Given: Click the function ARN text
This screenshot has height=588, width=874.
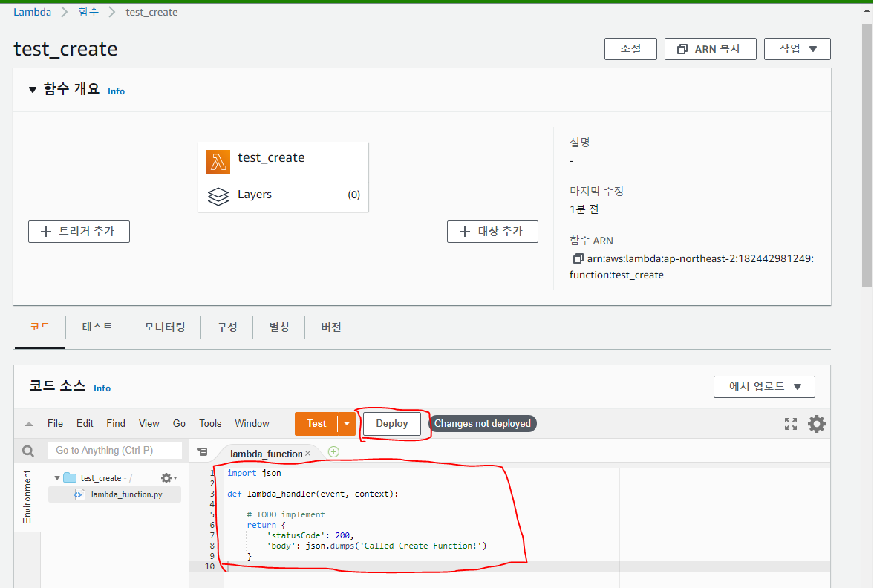Looking at the screenshot, I should pyautogui.click(x=691, y=267).
